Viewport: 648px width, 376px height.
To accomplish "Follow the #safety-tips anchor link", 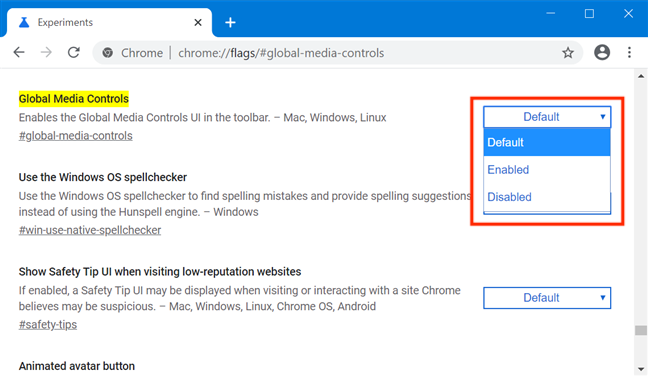I will [48, 324].
